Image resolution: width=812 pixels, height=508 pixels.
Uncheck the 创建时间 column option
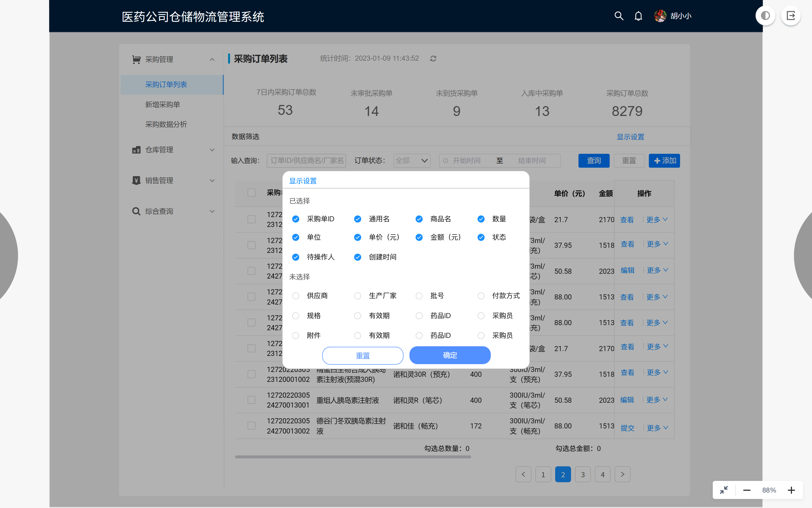(358, 257)
